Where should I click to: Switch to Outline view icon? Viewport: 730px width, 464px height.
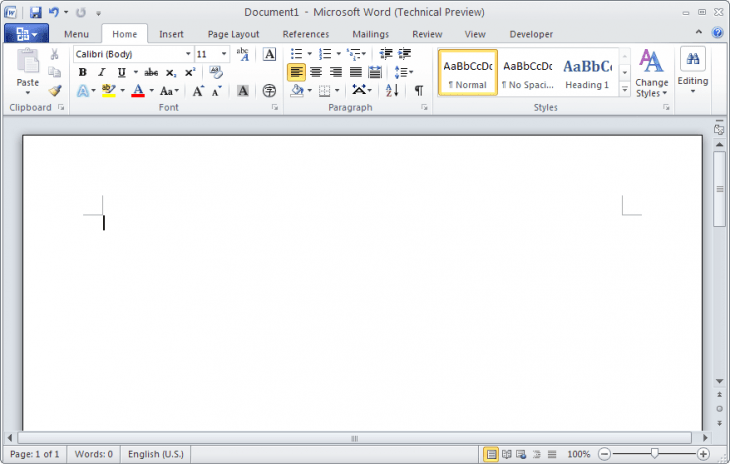pyautogui.click(x=537, y=454)
